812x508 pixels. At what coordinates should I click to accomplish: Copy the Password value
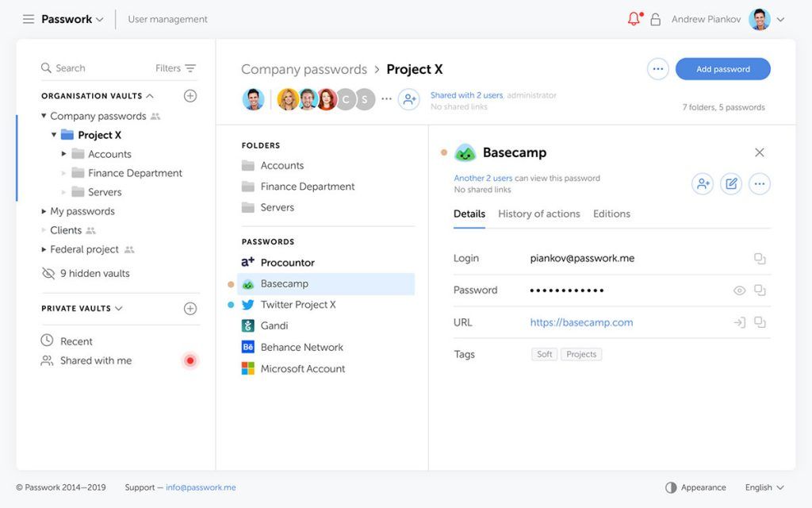tap(760, 291)
